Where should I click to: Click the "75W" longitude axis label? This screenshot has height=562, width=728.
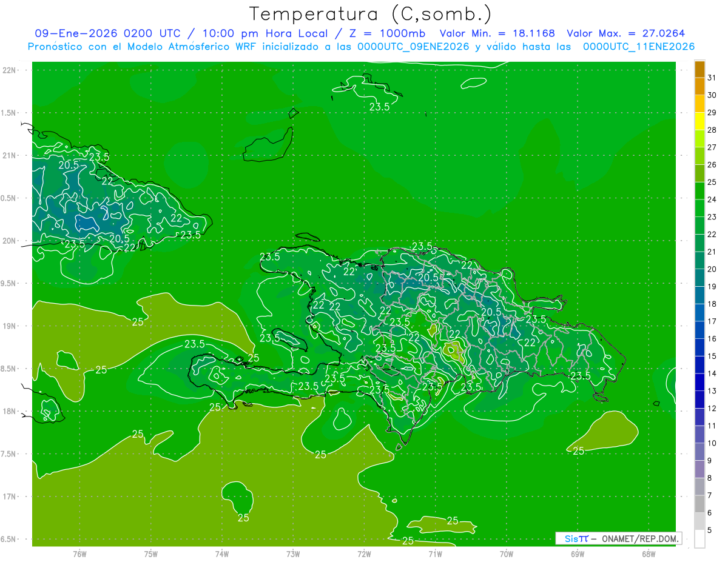point(150,554)
